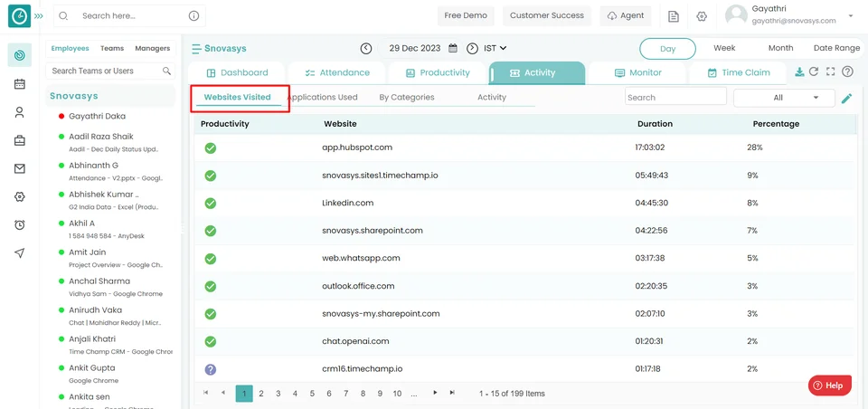
Task: Open the calendar sidebar icon
Action: [x=19, y=84]
